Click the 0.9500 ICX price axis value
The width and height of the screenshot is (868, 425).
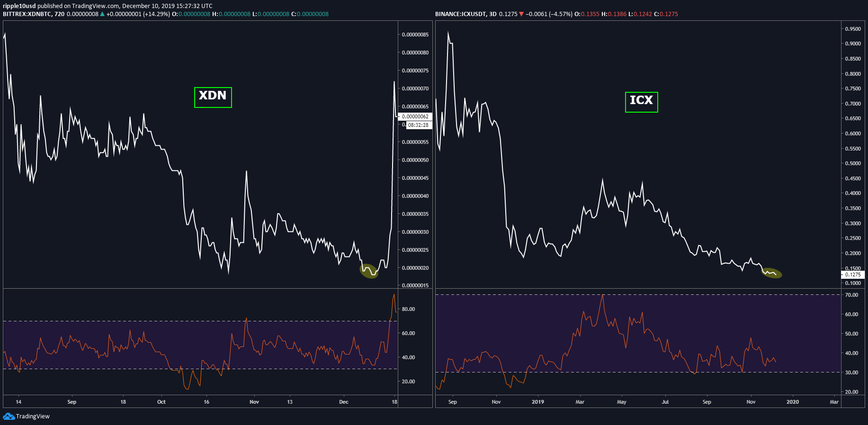[x=853, y=29]
